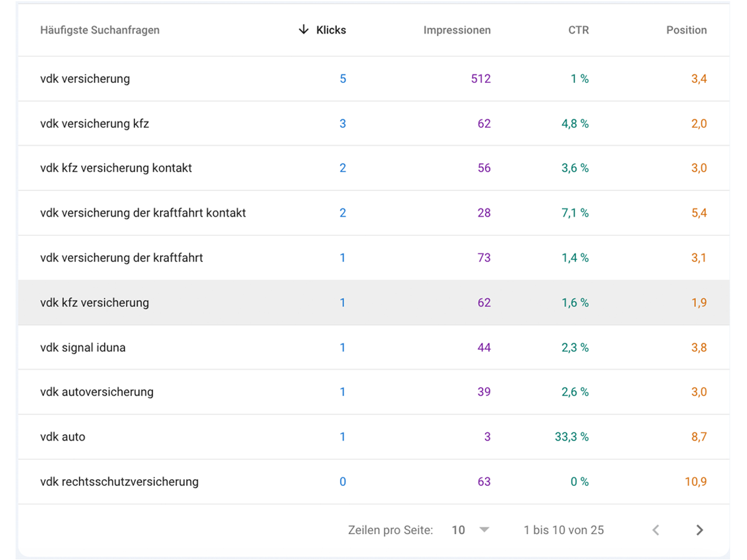Click the highlighted 'vdk kfz versicherung' row
Viewport: 747px width, 560px height.
coord(95,302)
